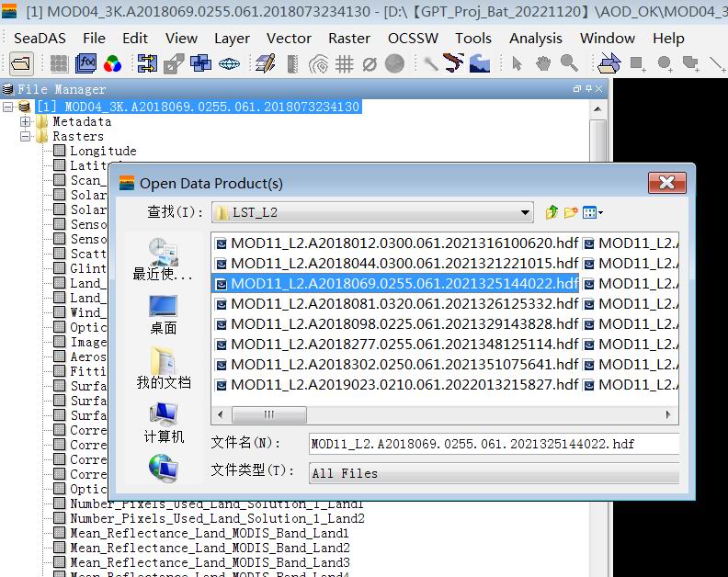Open the Computer (计算机) location shortcut

click(x=163, y=424)
